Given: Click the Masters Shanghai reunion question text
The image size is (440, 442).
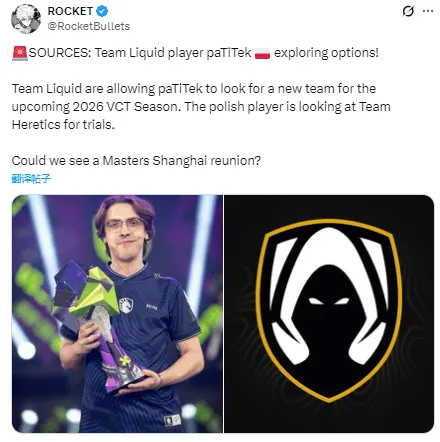Looking at the screenshot, I should 136,161.
